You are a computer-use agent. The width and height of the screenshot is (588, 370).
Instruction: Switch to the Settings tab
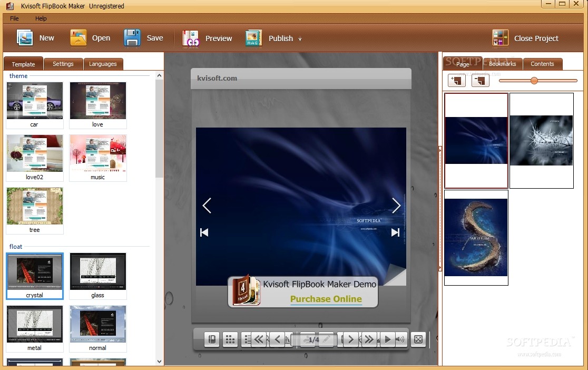tap(63, 64)
